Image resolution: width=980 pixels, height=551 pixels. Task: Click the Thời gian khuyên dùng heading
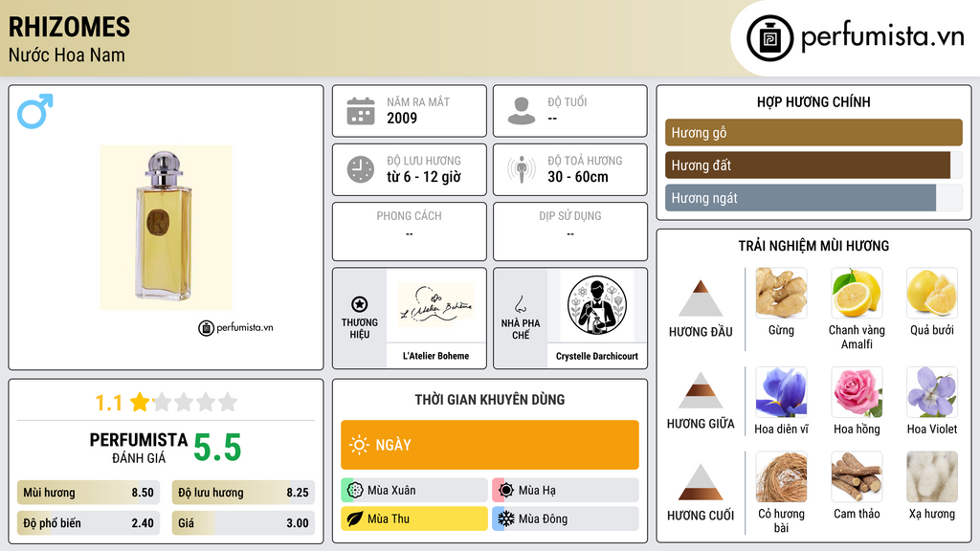tap(489, 400)
